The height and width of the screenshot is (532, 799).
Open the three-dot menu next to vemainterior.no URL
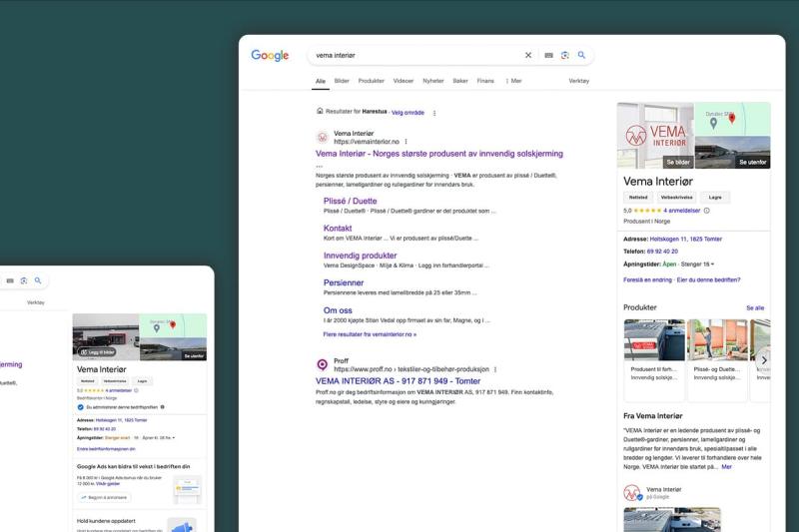pos(406,142)
